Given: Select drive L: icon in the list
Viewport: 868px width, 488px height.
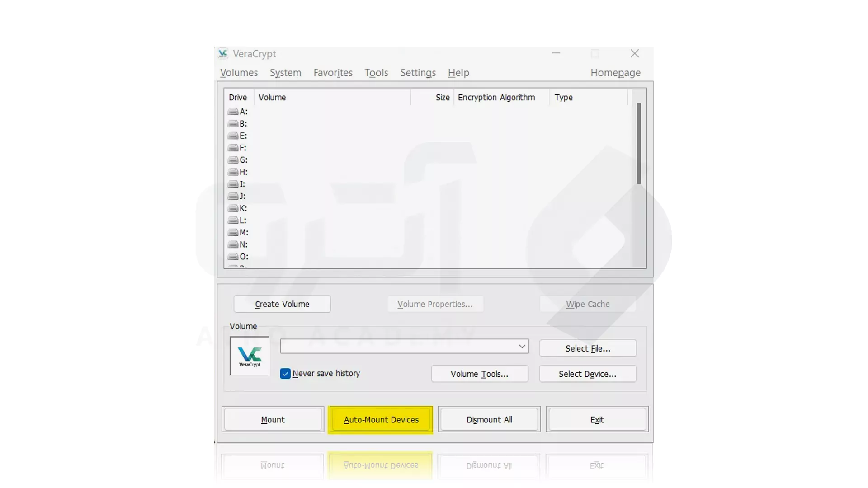Looking at the screenshot, I should tap(233, 221).
